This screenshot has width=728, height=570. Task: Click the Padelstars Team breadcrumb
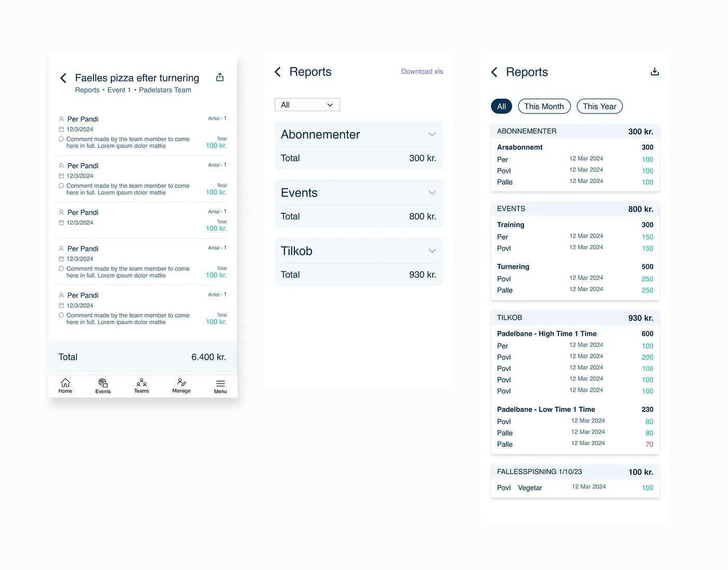coord(165,90)
